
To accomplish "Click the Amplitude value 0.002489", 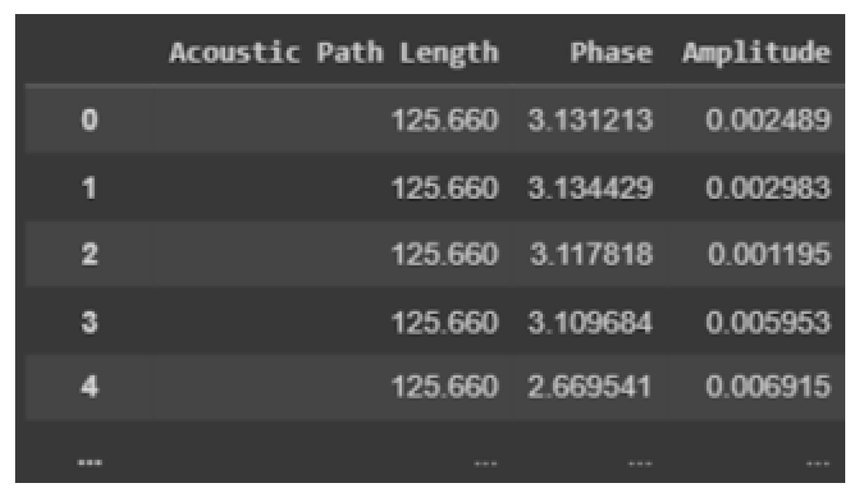I will pyautogui.click(x=769, y=120).
